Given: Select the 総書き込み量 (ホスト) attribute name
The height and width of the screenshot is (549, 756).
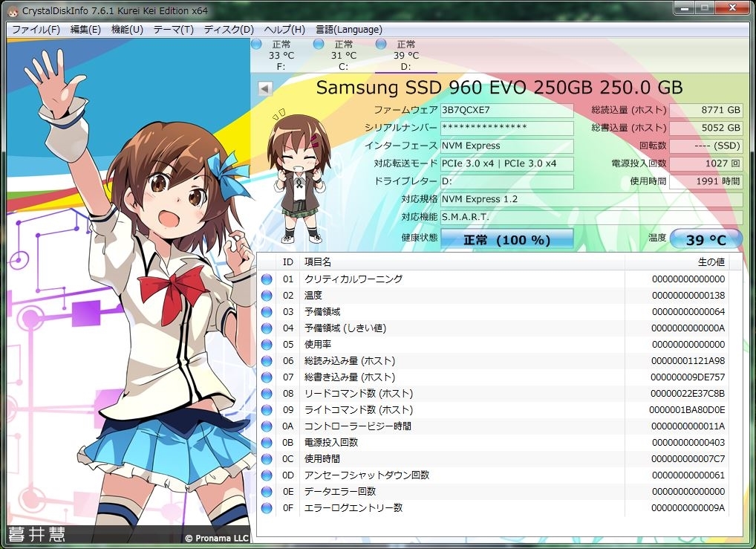Looking at the screenshot, I should click(x=350, y=377).
